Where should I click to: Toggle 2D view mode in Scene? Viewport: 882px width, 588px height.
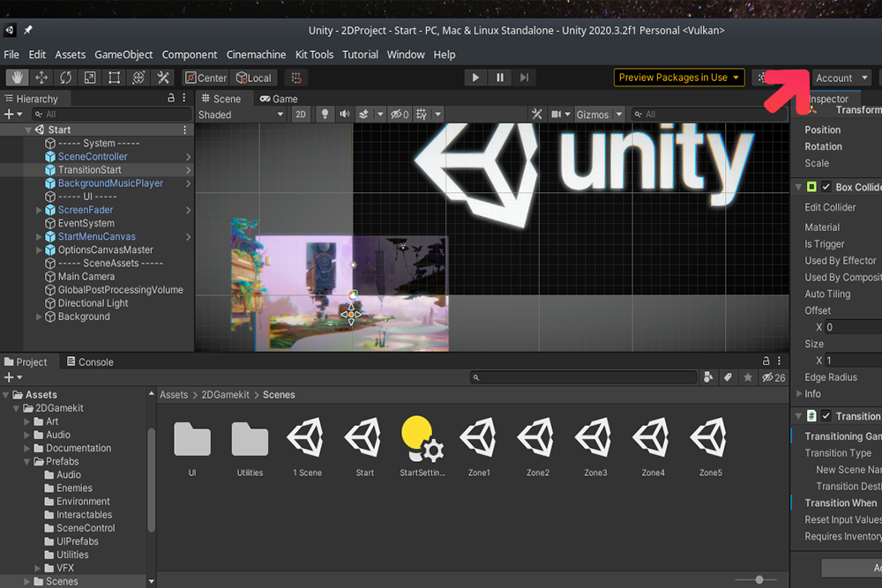[x=301, y=114]
